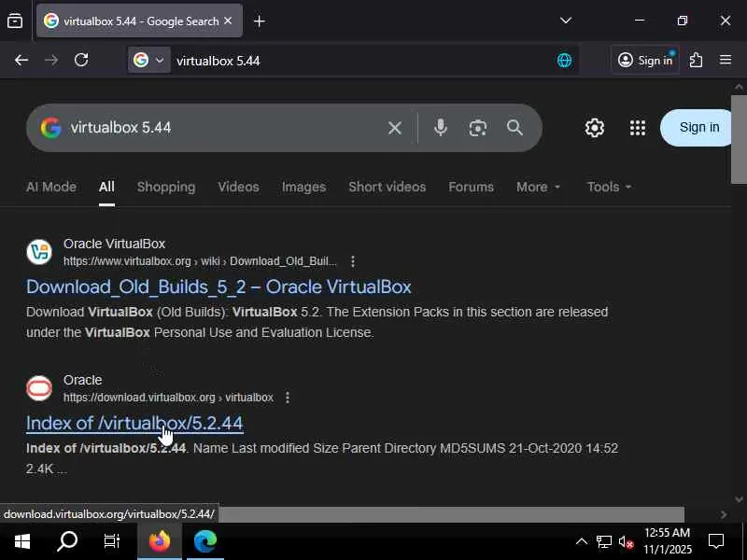Switch to Shopping results tab
Image resolution: width=747 pixels, height=560 pixels.
pyautogui.click(x=166, y=187)
